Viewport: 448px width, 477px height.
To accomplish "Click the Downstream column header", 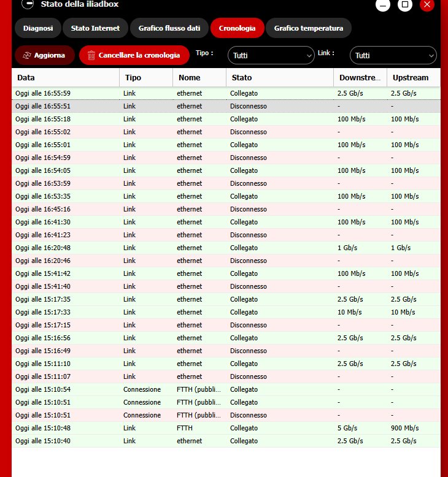I will pos(360,78).
